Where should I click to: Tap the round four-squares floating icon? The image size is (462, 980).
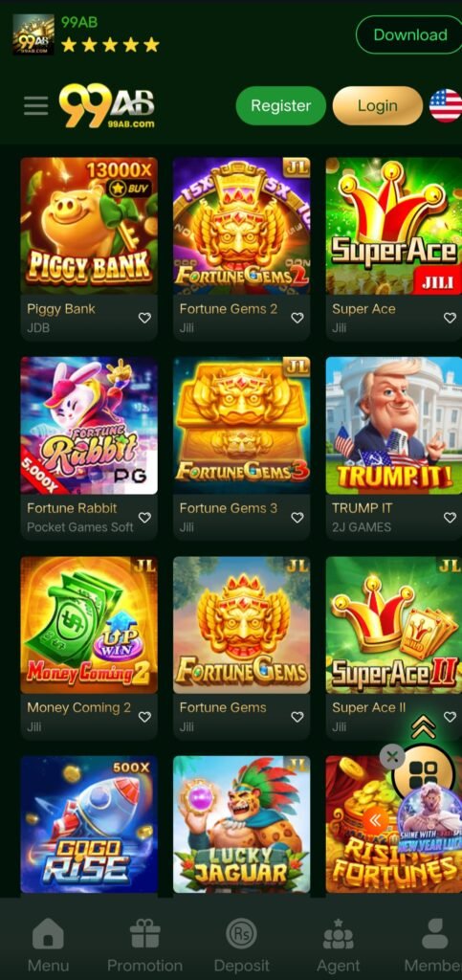tap(424, 772)
